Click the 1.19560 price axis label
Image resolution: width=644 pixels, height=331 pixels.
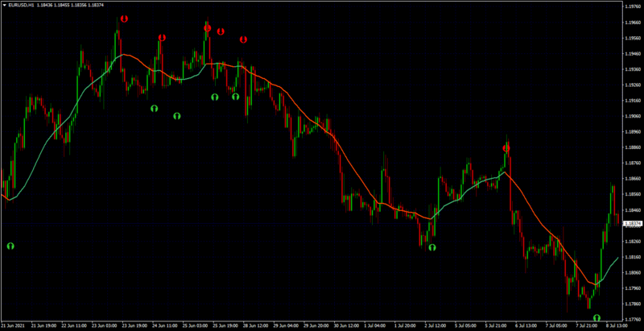pyautogui.click(x=633, y=38)
